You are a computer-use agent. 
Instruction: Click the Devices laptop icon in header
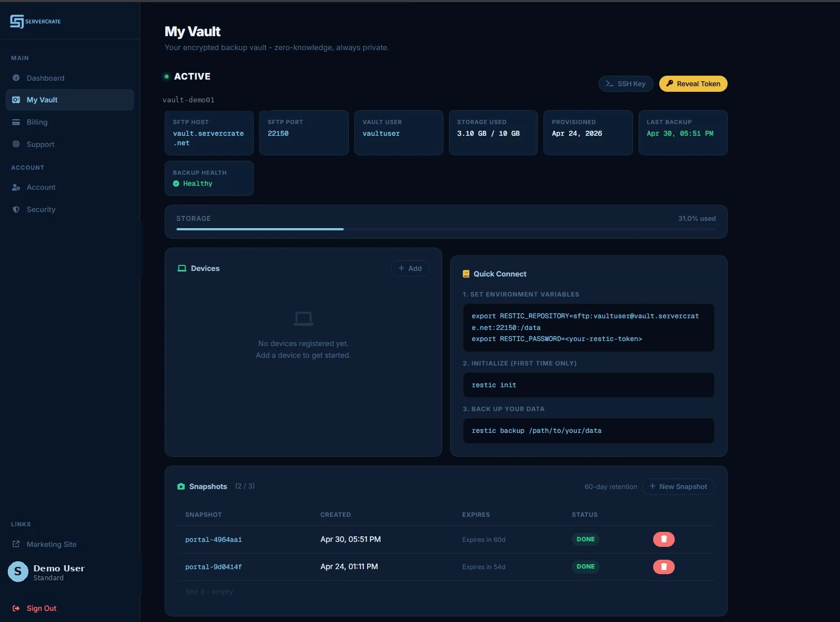pyautogui.click(x=182, y=268)
